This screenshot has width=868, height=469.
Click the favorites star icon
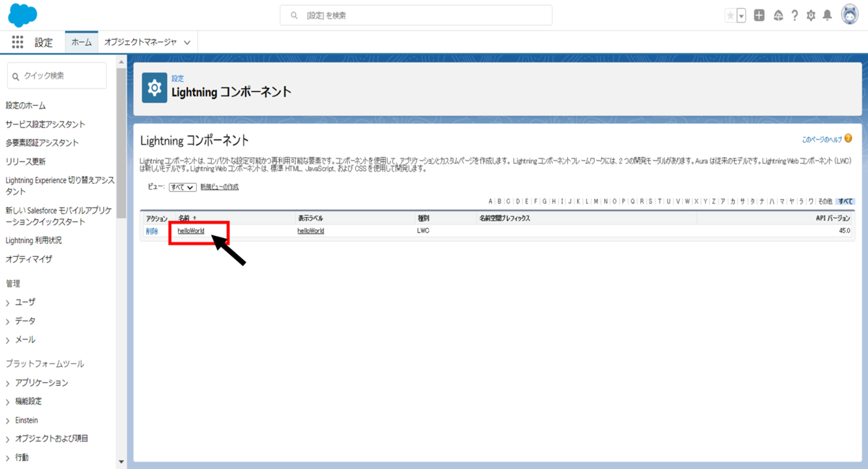(x=731, y=15)
